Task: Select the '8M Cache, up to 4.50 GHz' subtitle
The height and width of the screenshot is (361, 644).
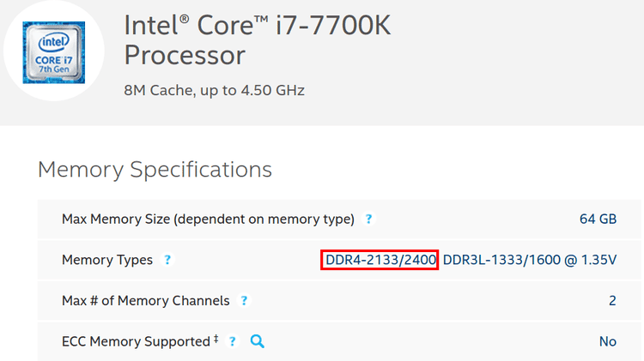Action: click(215, 90)
